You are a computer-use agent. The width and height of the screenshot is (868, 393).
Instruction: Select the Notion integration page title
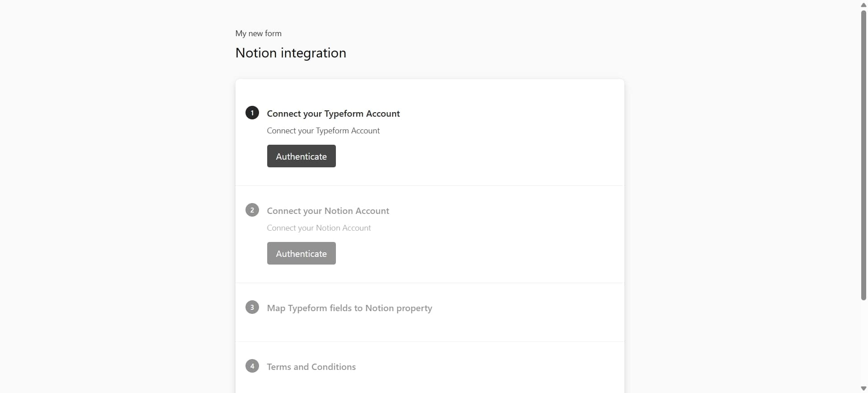(x=291, y=53)
